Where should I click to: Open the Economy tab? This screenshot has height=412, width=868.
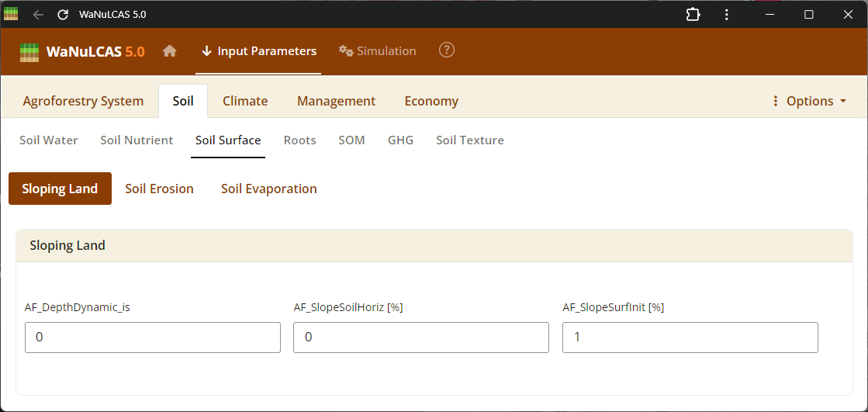pyautogui.click(x=431, y=101)
